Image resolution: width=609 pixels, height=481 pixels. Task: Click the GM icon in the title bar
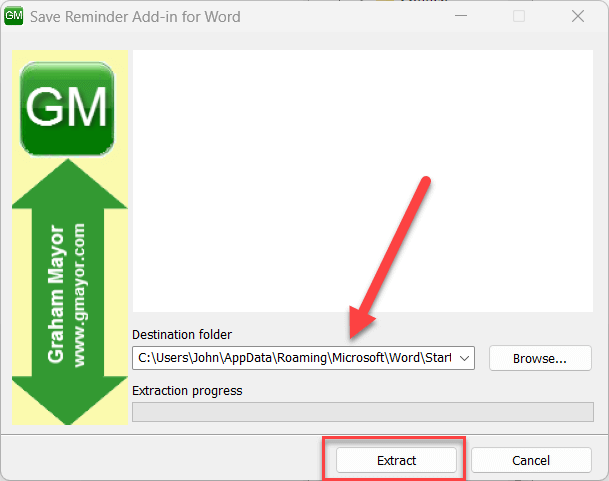tap(14, 16)
